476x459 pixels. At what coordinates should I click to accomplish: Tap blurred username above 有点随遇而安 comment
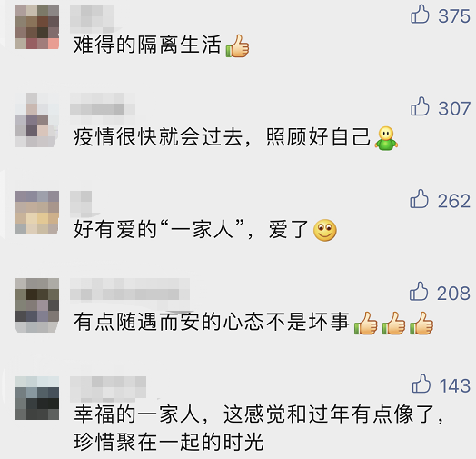130,291
